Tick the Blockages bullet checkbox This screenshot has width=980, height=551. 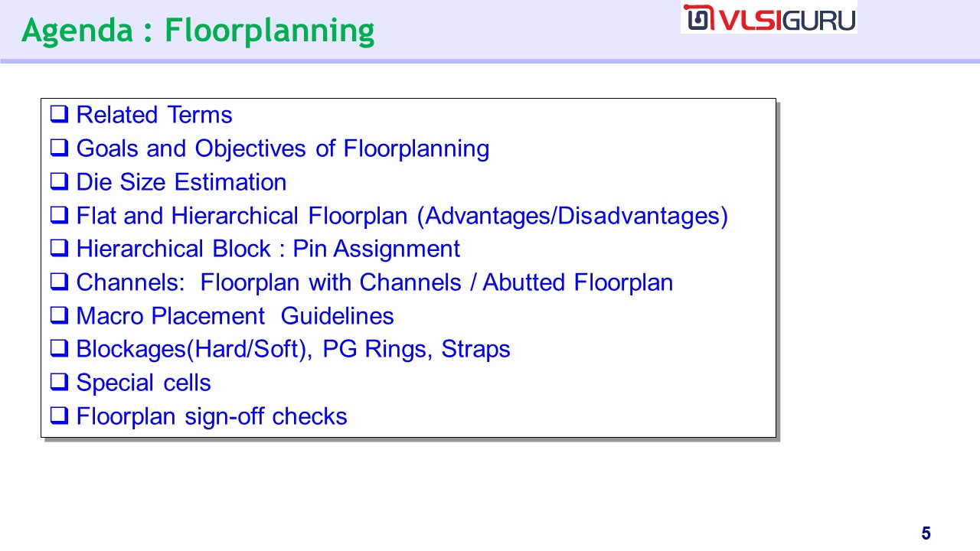coord(59,350)
